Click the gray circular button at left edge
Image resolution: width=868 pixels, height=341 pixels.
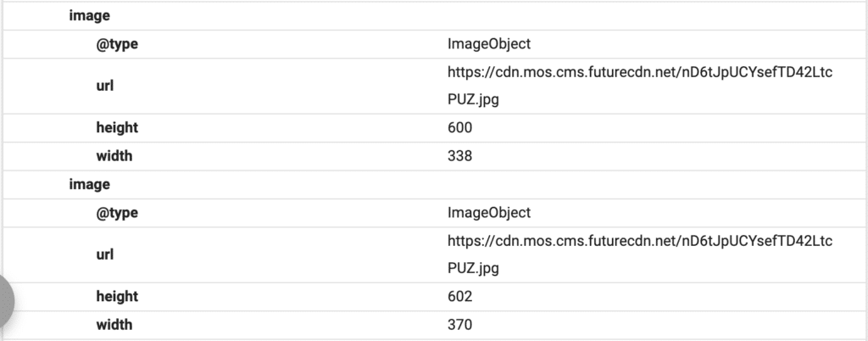[5, 301]
